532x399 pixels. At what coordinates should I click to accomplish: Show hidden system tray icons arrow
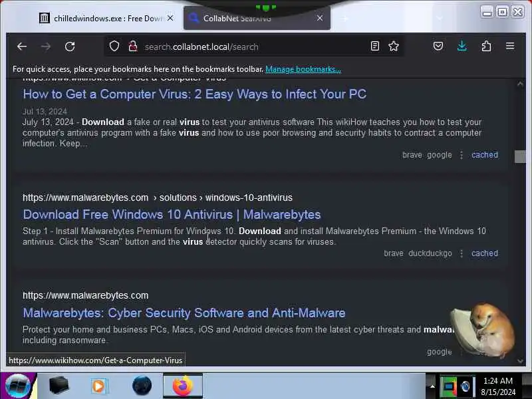[x=432, y=386]
